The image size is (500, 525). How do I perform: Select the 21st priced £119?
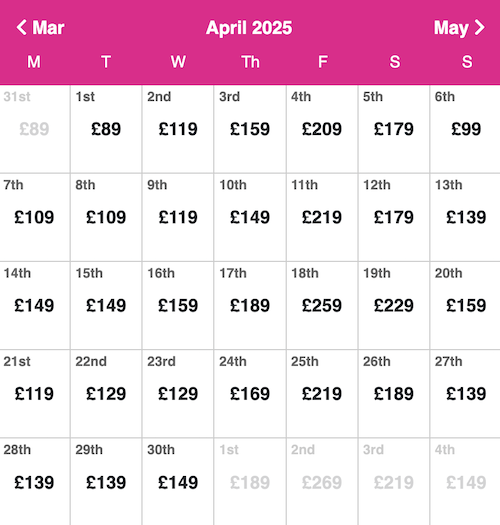35,394
